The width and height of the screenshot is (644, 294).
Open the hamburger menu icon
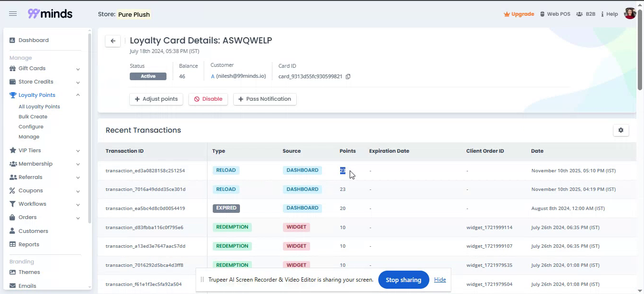pyautogui.click(x=13, y=14)
